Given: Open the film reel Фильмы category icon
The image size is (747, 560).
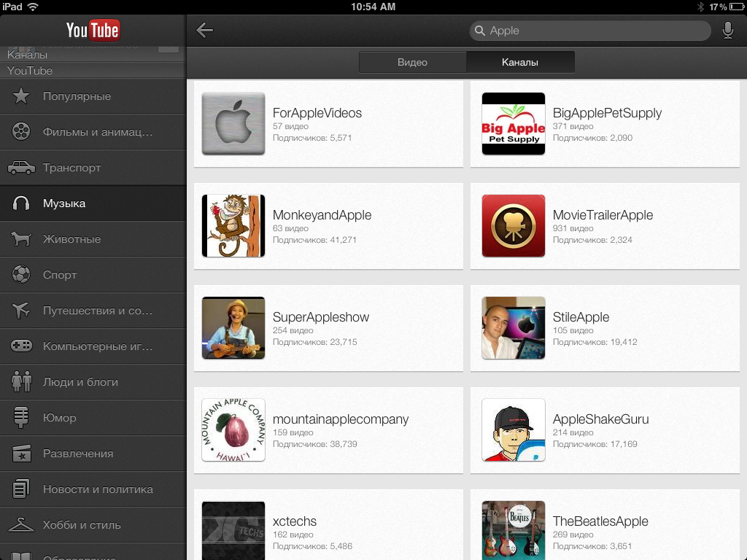Looking at the screenshot, I should coord(21,132).
